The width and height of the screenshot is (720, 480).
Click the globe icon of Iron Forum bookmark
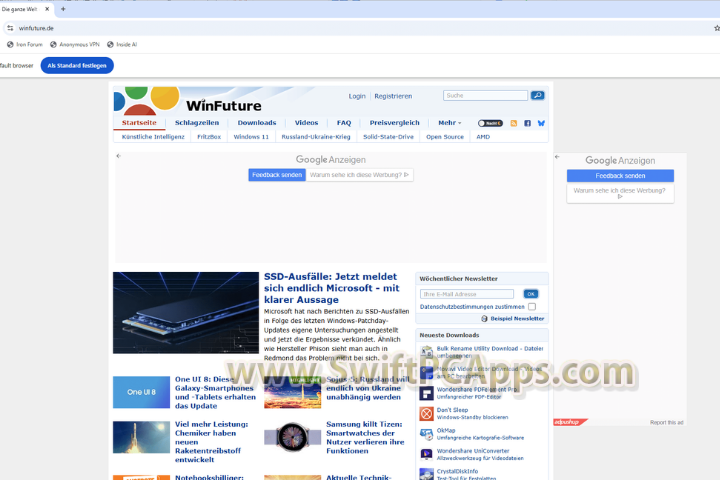tap(10, 45)
